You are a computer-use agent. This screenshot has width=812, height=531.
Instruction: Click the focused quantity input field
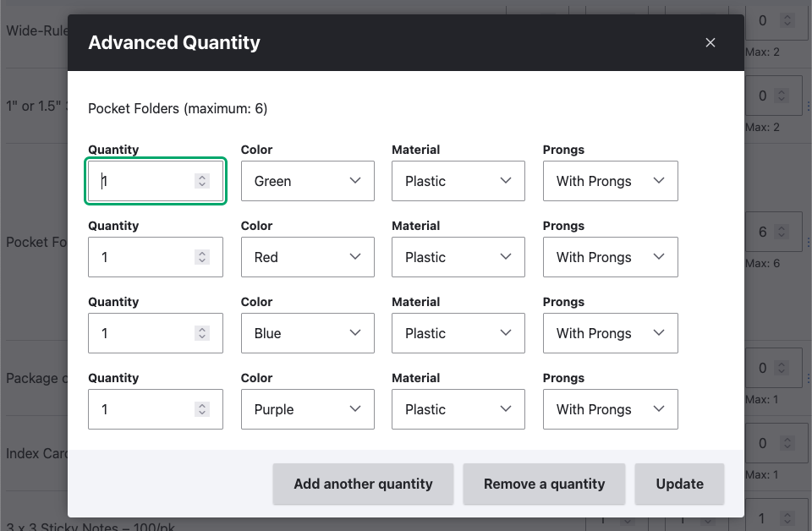[144, 181]
